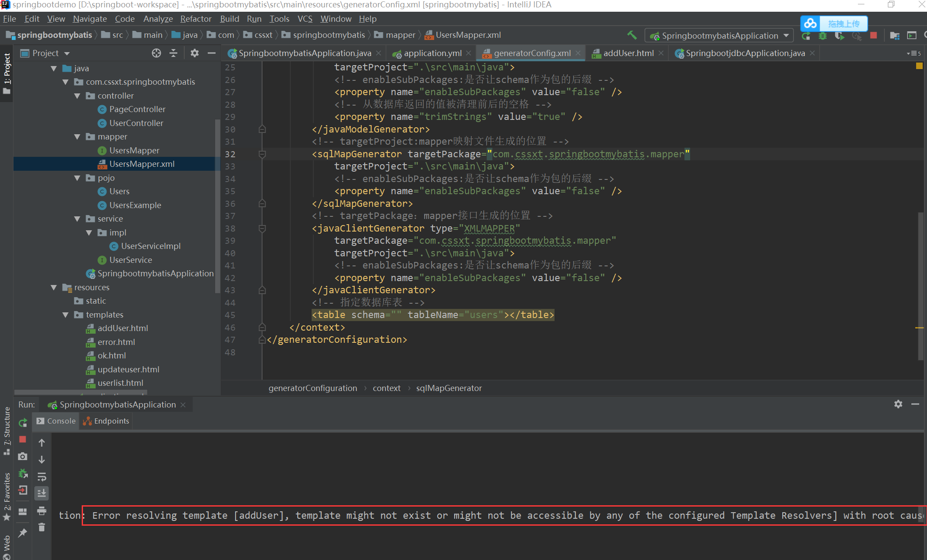Viewport: 927px width, 560px height.
Task: Switch to addUser.html editor tab
Action: (x=628, y=53)
